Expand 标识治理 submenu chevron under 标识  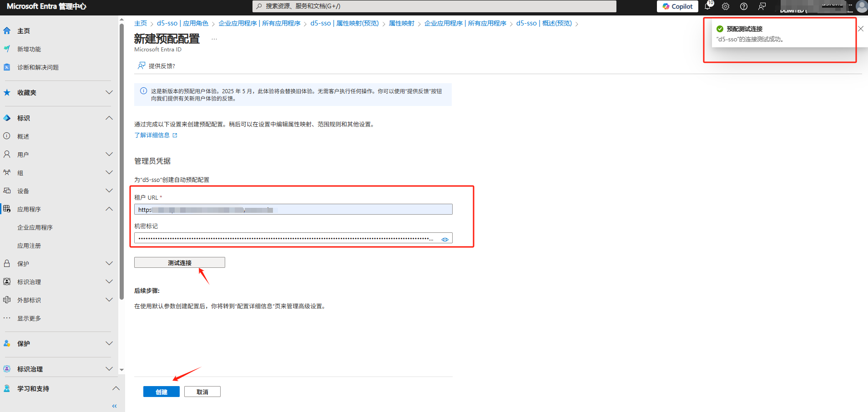tap(109, 281)
